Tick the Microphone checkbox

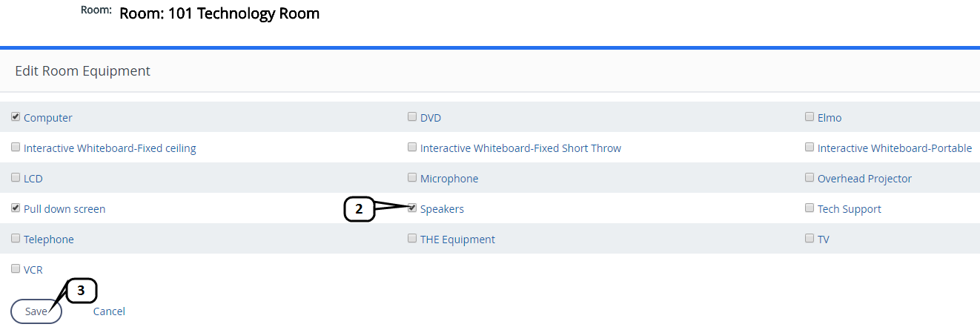tap(412, 178)
